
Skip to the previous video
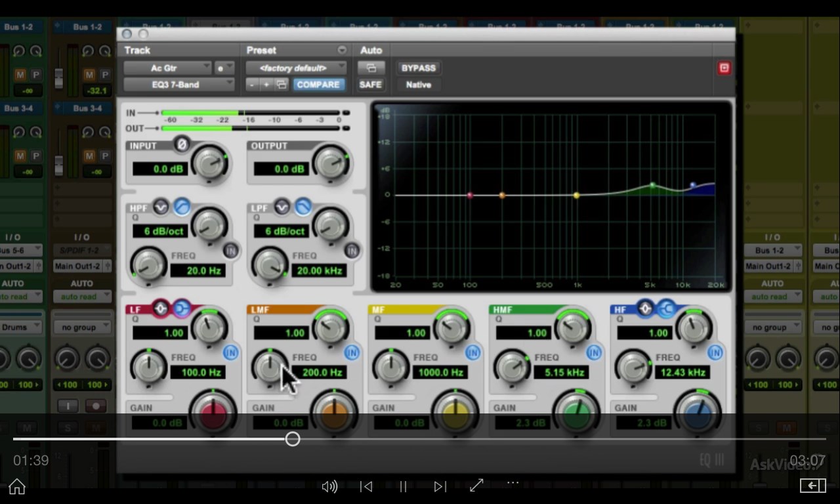pos(366,486)
